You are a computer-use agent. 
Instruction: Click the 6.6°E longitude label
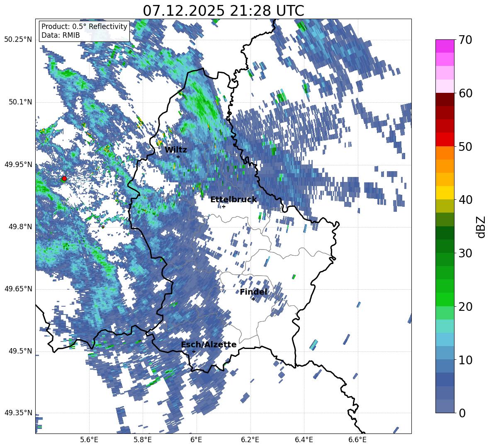357,440
